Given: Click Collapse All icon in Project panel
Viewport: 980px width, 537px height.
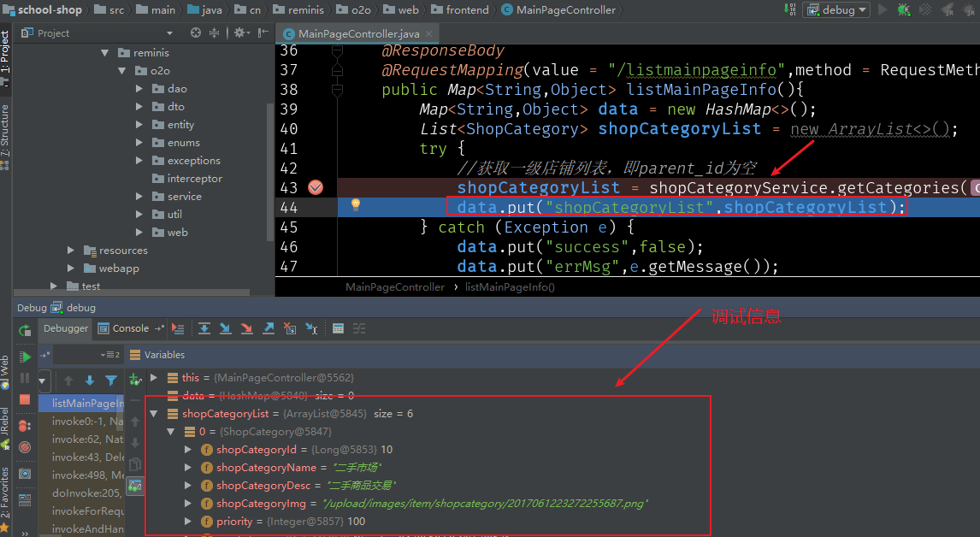Looking at the screenshot, I should pyautogui.click(x=215, y=33).
